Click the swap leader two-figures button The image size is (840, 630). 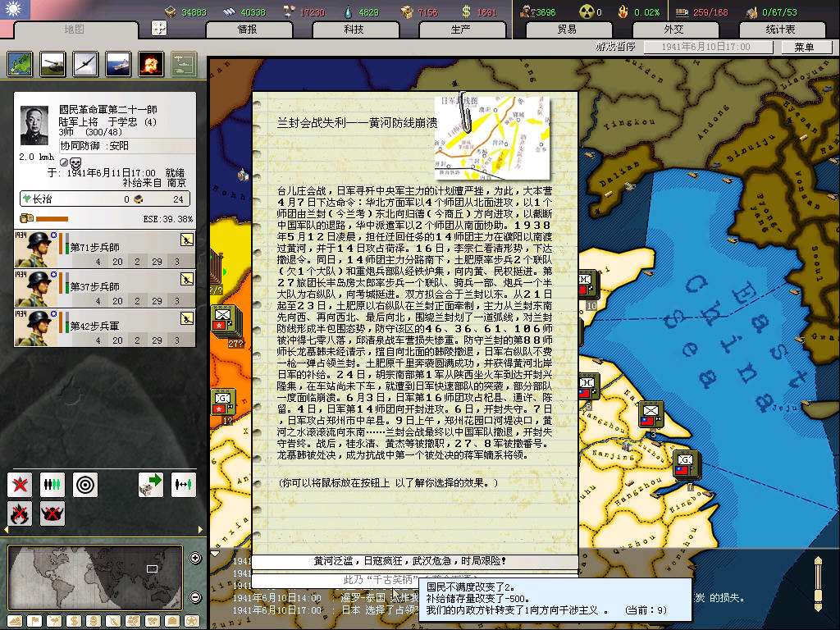click(183, 485)
